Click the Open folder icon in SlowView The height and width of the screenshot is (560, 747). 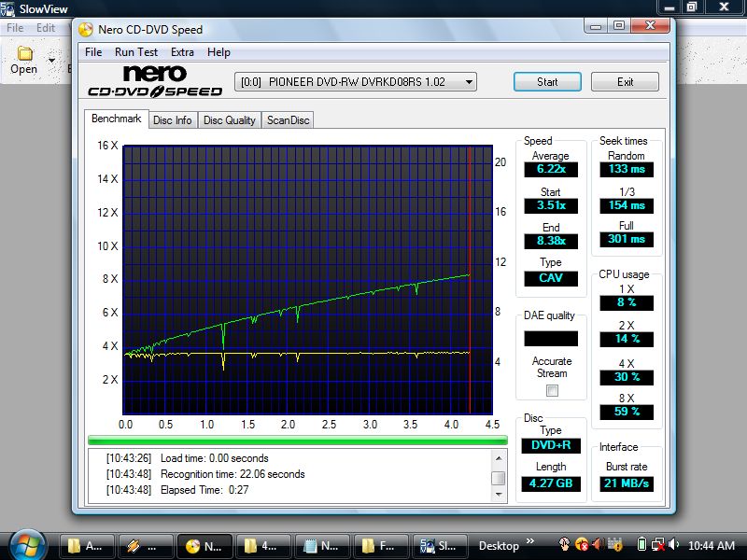point(25,53)
